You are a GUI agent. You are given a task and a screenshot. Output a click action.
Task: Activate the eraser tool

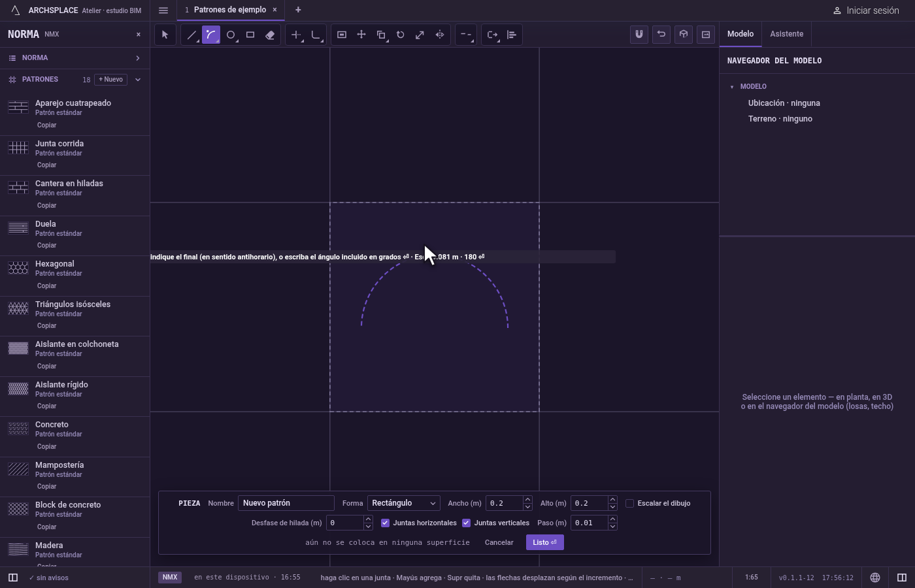point(270,35)
